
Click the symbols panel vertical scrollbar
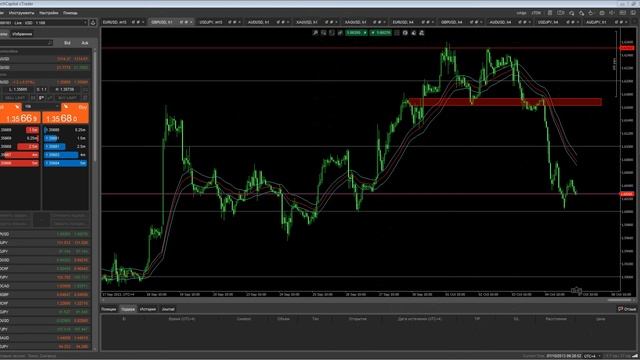click(95, 106)
